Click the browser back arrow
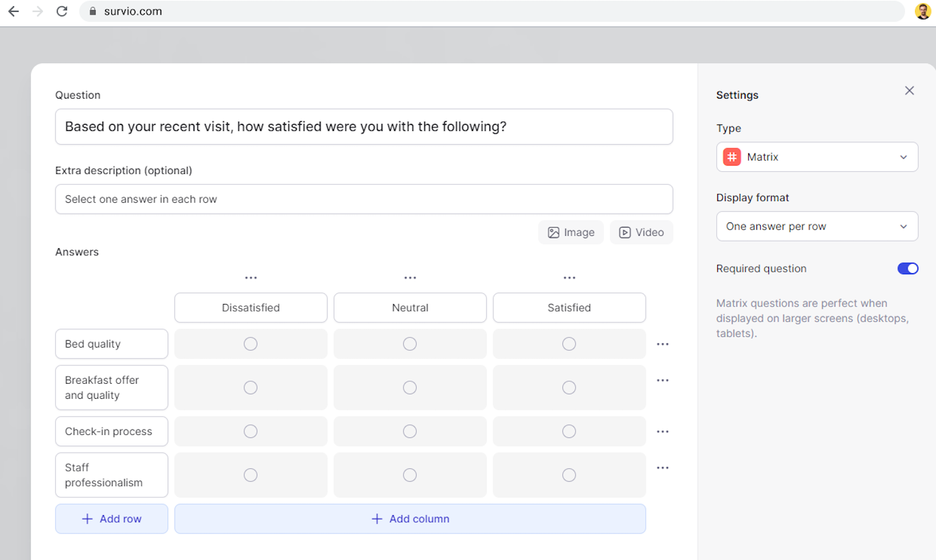This screenshot has width=936, height=560. [13, 11]
